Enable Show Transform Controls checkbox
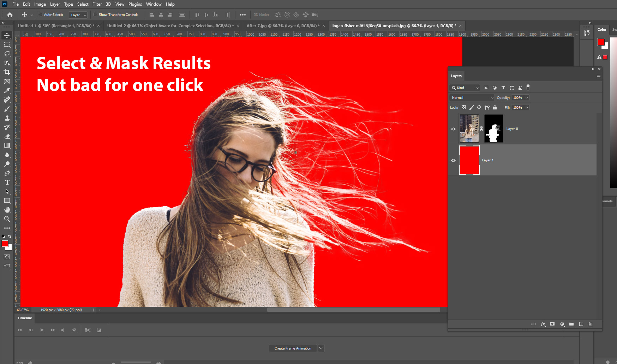617x364 pixels. tap(95, 15)
